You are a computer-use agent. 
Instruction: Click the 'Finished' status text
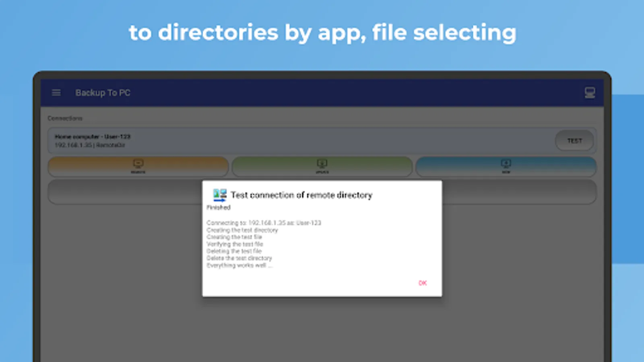click(x=219, y=208)
